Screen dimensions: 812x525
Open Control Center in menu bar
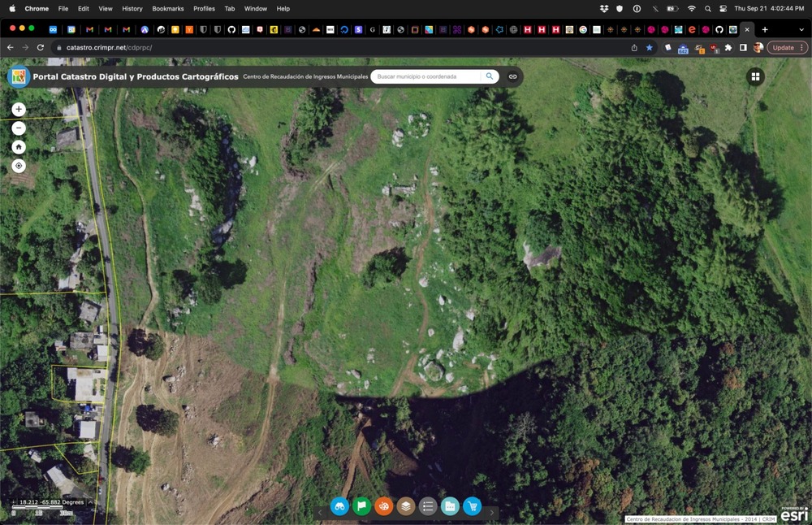[723, 9]
